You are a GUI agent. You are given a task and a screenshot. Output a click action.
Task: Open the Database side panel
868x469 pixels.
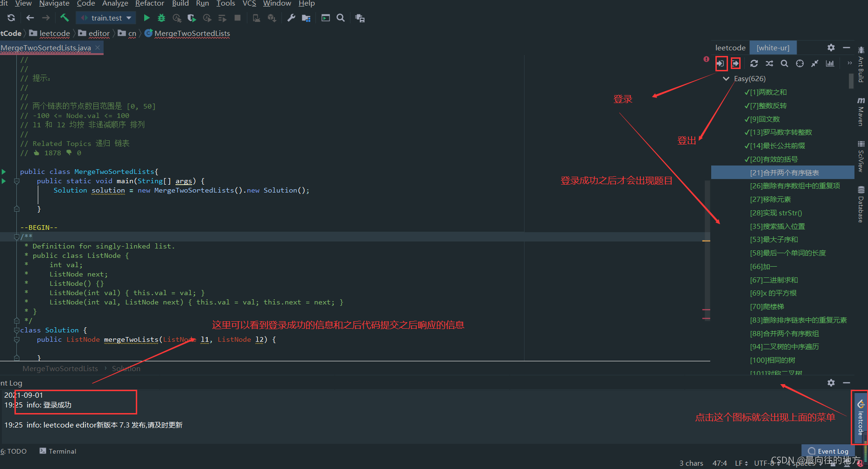pos(861,204)
